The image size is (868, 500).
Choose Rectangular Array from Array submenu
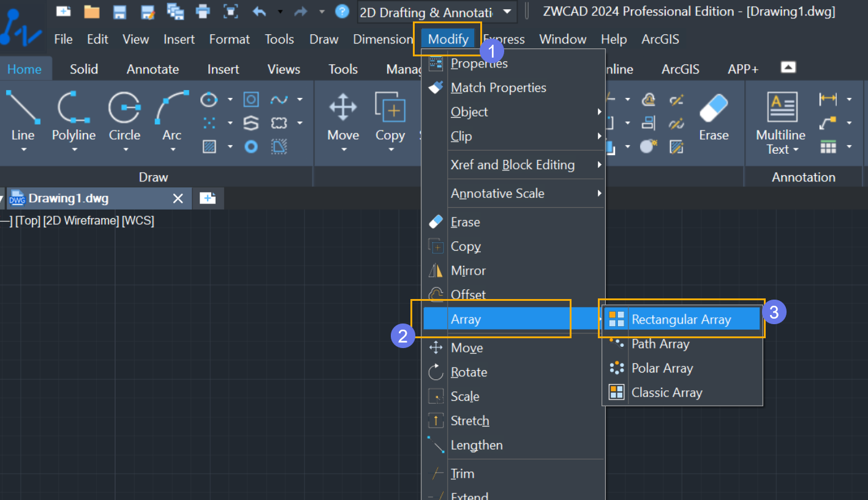682,319
